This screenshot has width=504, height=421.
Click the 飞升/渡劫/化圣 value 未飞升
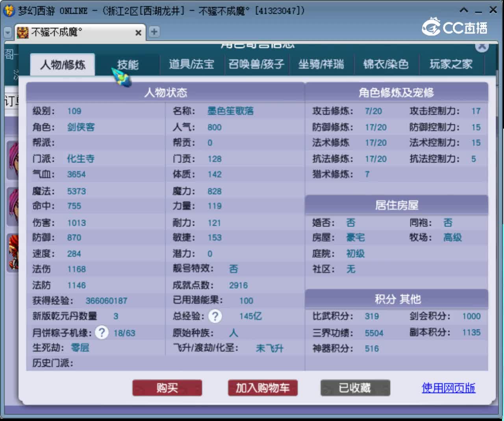270,348
